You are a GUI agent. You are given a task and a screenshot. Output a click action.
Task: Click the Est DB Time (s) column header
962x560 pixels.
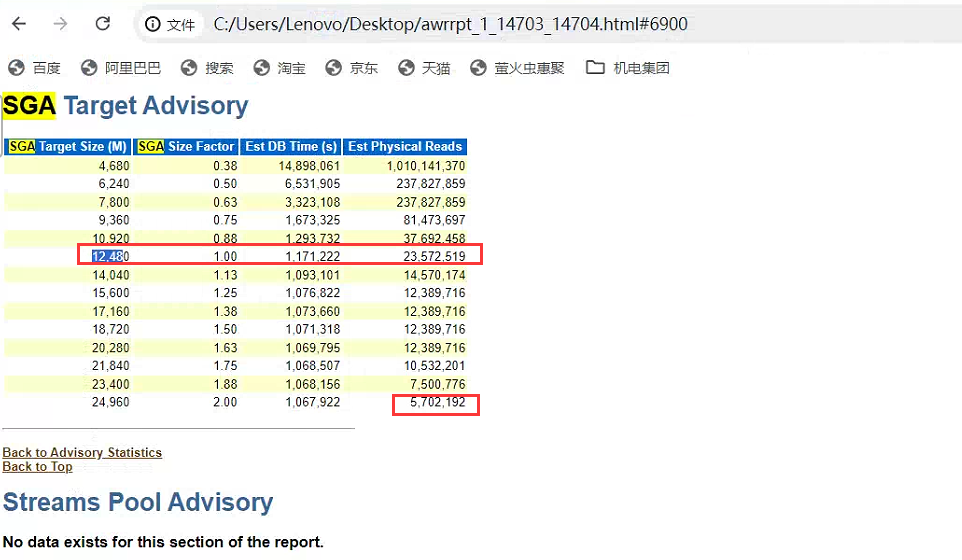point(291,147)
